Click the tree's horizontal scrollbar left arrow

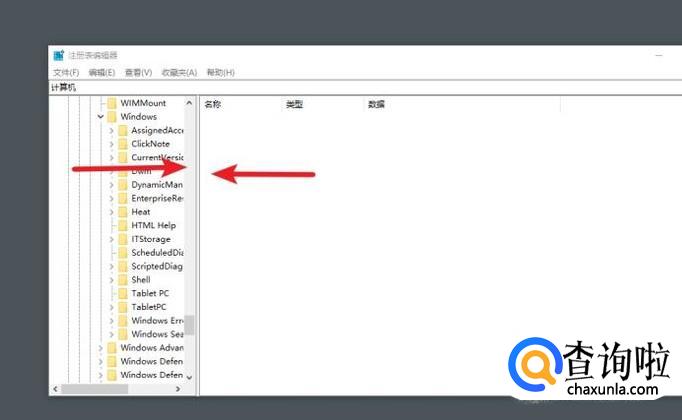tap(55, 389)
